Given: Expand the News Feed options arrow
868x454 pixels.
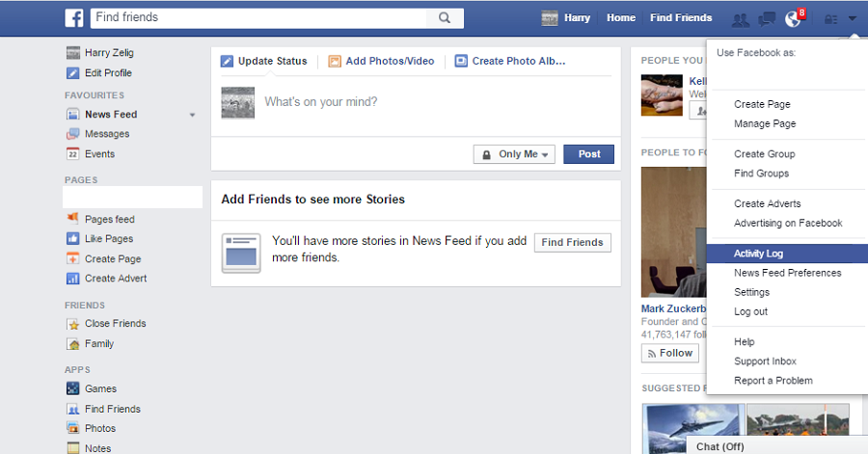Looking at the screenshot, I should 192,115.
